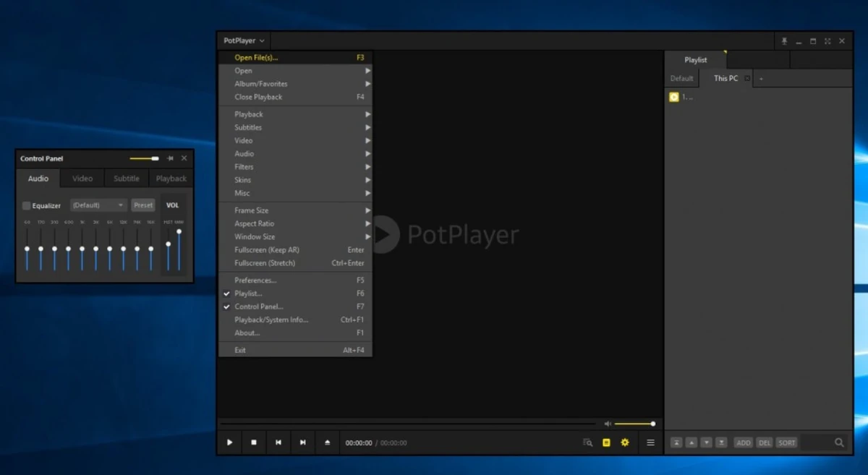Choose Open File(s)... from the menu
Viewport: 868px width, 475px height.
coord(295,58)
